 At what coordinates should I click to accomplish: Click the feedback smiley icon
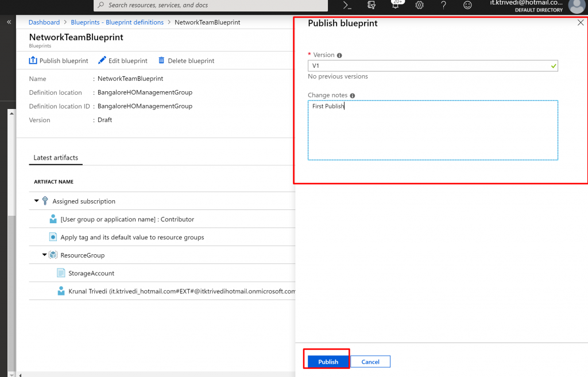click(x=467, y=5)
